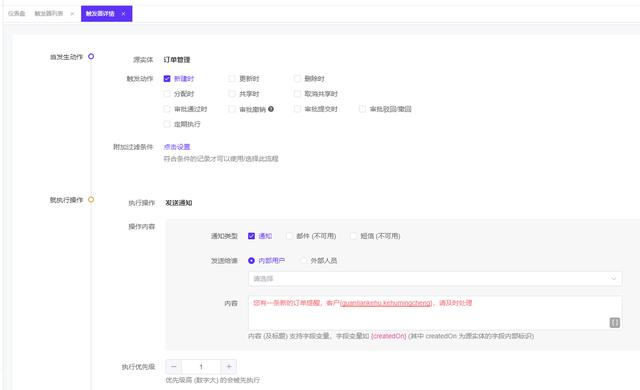Click the 短信 (不可用) checkbox
The height and width of the screenshot is (390, 640).
(353, 236)
